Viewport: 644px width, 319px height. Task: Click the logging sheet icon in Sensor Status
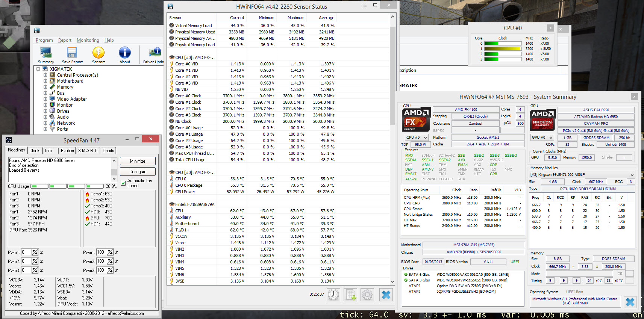coord(350,295)
